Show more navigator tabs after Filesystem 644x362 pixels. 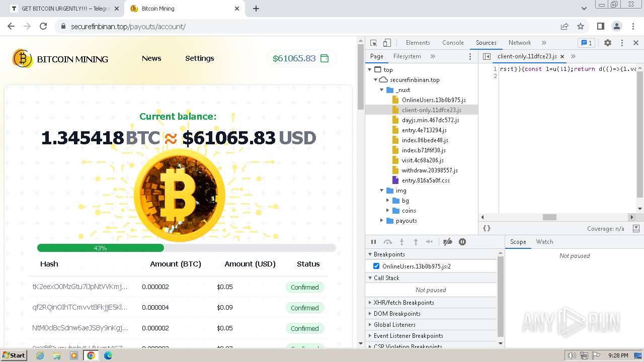[x=433, y=56]
